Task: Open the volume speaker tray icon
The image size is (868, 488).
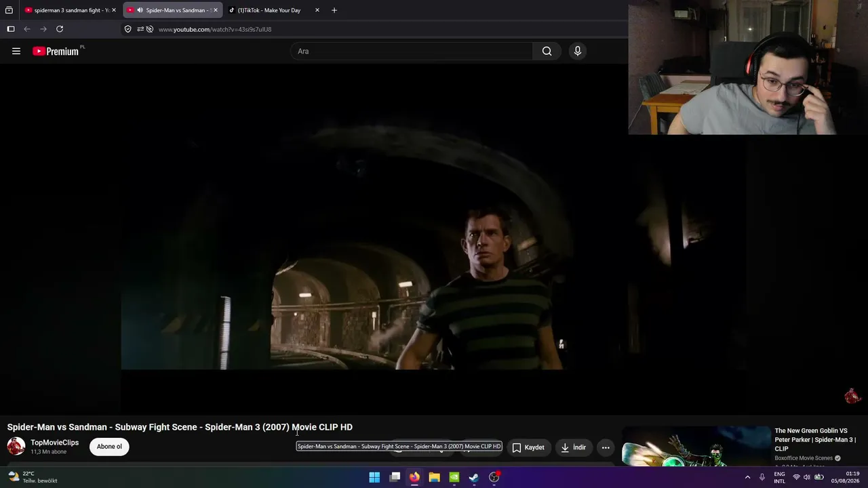Action: tap(807, 477)
